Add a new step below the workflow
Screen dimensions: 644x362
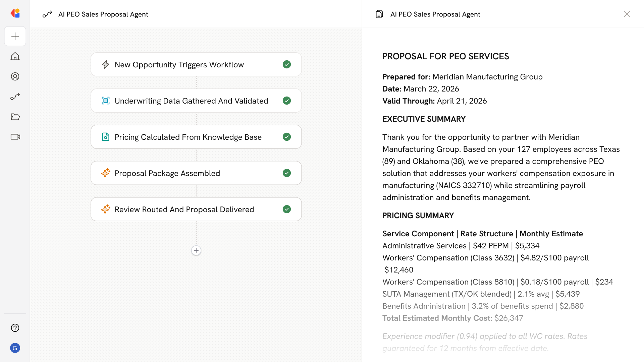tap(196, 250)
